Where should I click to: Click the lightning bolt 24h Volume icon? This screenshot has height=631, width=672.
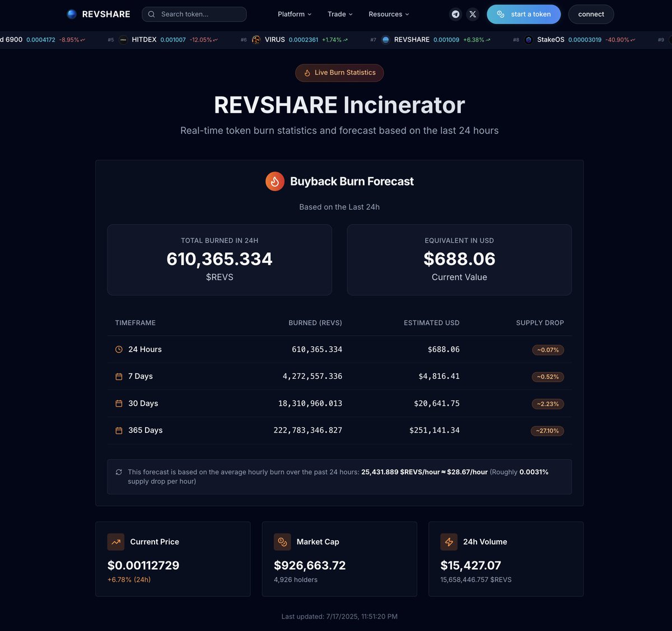tap(449, 542)
